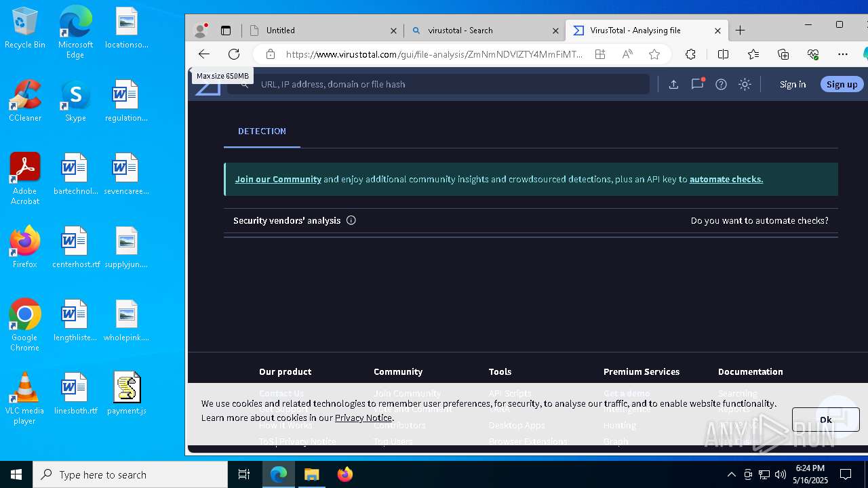Image resolution: width=868 pixels, height=488 pixels.
Task: Open VirusTotal help question mark icon
Action: [x=721, y=84]
